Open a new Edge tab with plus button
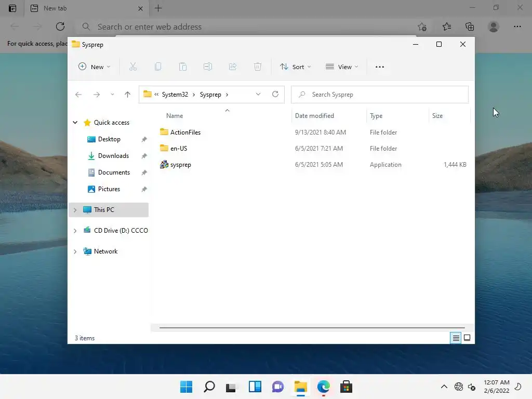The width and height of the screenshot is (532, 399). click(158, 8)
